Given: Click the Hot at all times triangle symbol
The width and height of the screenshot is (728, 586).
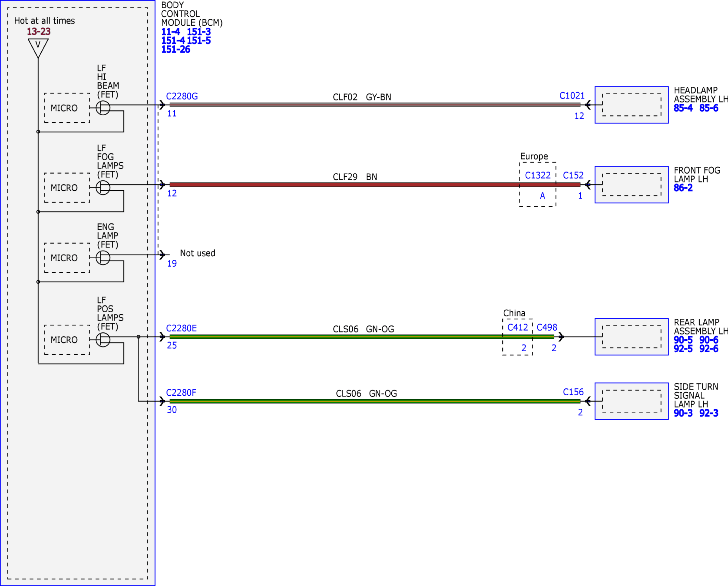Looking at the screenshot, I should click(38, 48).
